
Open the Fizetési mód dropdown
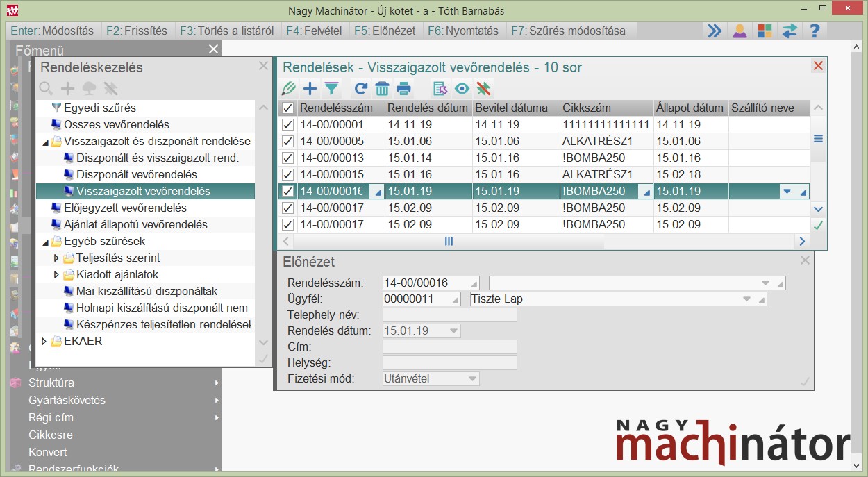(x=472, y=379)
